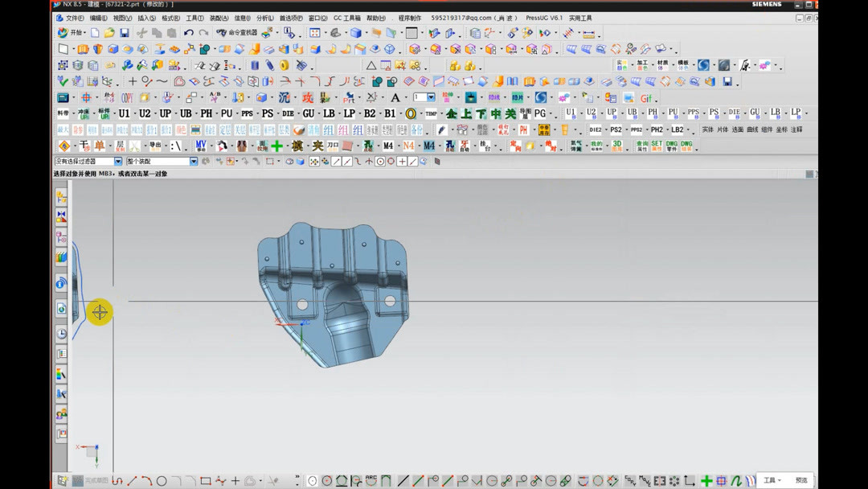This screenshot has width=868, height=489.
Task: Toggle the snap-to-midpoint option in selection bar
Action: pyautogui.click(x=347, y=162)
